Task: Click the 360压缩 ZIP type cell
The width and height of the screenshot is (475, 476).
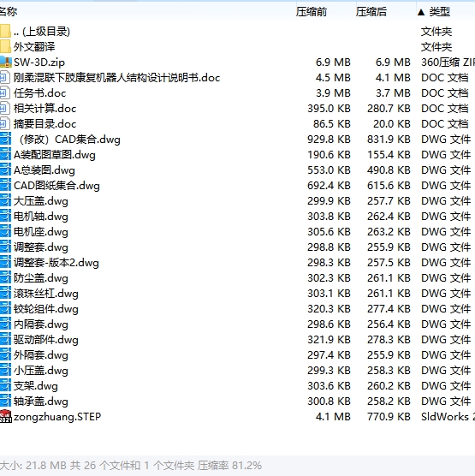Action: click(448, 62)
